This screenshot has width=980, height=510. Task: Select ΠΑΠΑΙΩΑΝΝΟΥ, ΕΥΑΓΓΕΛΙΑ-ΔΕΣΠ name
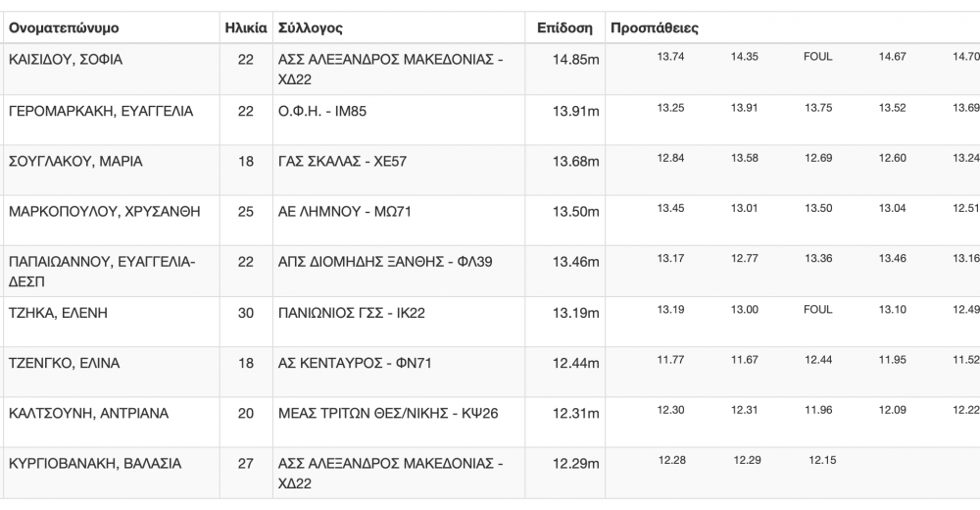[x=102, y=272]
